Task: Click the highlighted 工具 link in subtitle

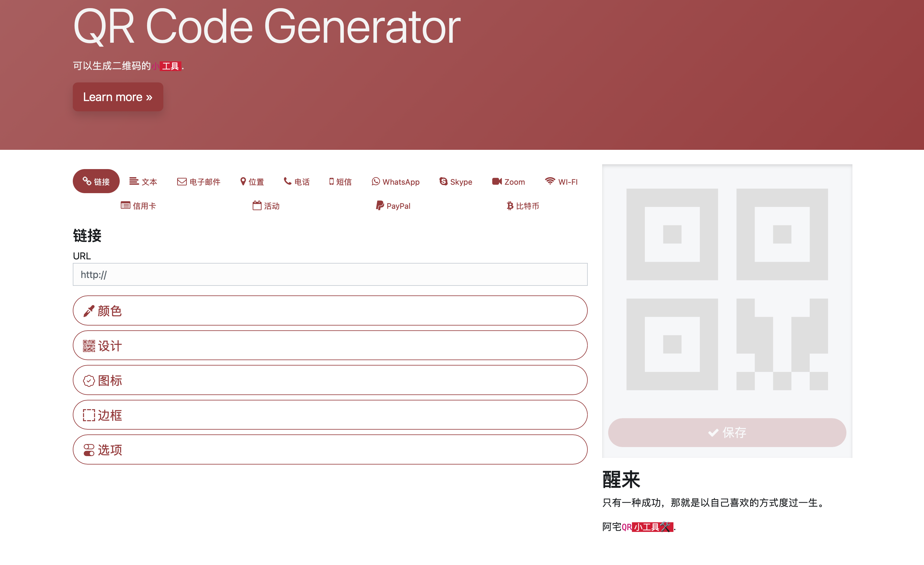Action: tap(171, 66)
